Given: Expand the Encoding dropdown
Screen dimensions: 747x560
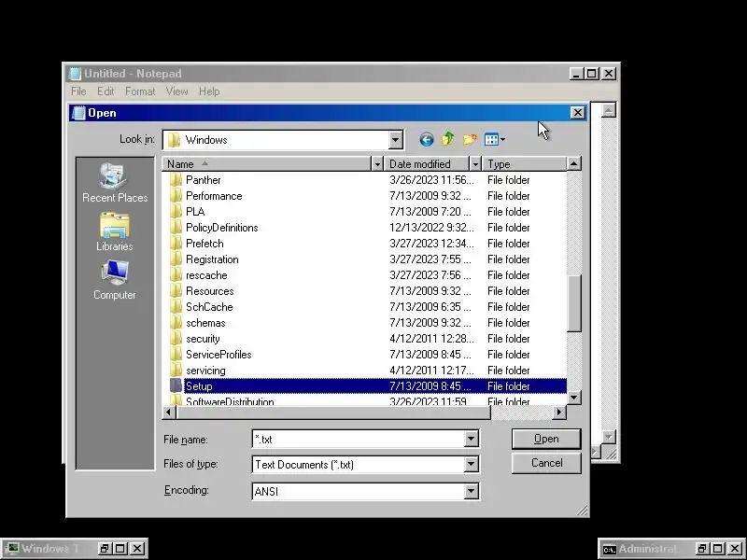Looking at the screenshot, I should [472, 491].
